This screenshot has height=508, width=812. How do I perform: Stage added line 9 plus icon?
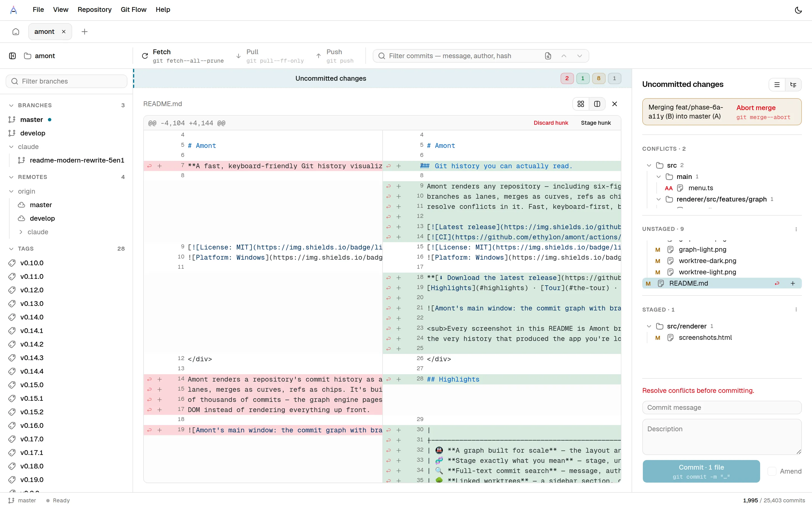click(399, 186)
